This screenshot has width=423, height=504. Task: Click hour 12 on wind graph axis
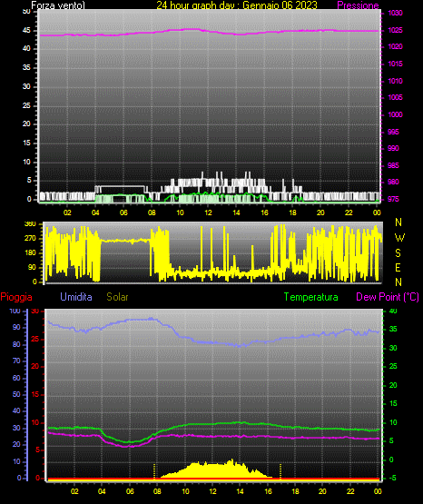coord(208,212)
